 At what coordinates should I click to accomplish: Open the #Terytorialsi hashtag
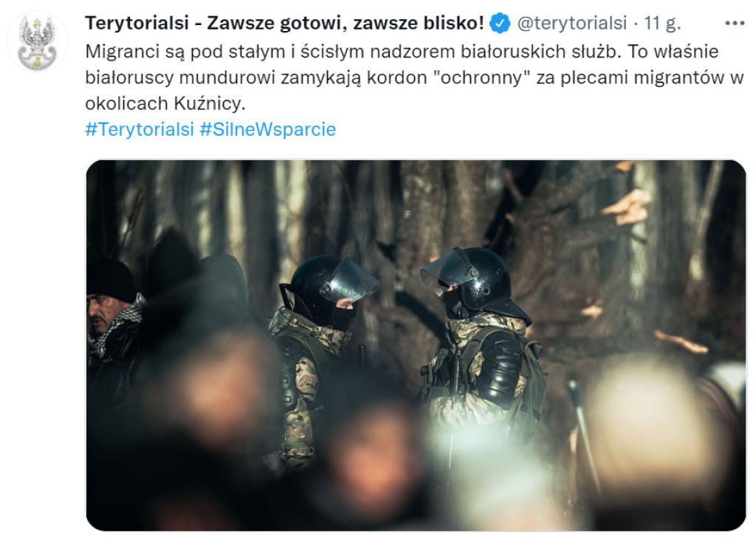point(140,129)
